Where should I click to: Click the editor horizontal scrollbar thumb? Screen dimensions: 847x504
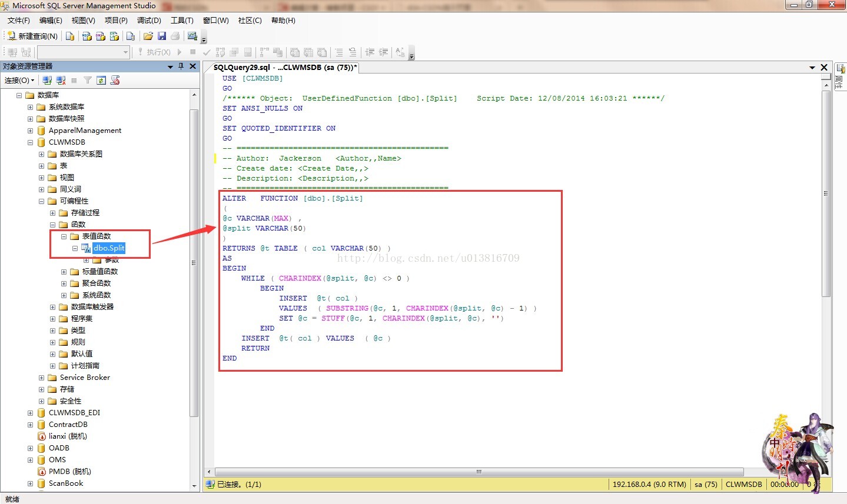click(479, 472)
